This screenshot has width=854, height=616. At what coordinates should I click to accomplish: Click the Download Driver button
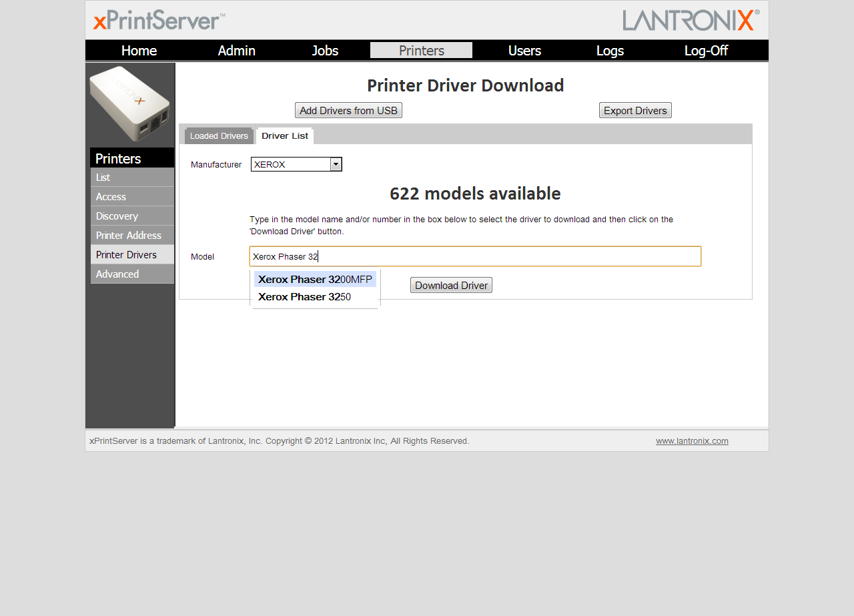point(451,285)
